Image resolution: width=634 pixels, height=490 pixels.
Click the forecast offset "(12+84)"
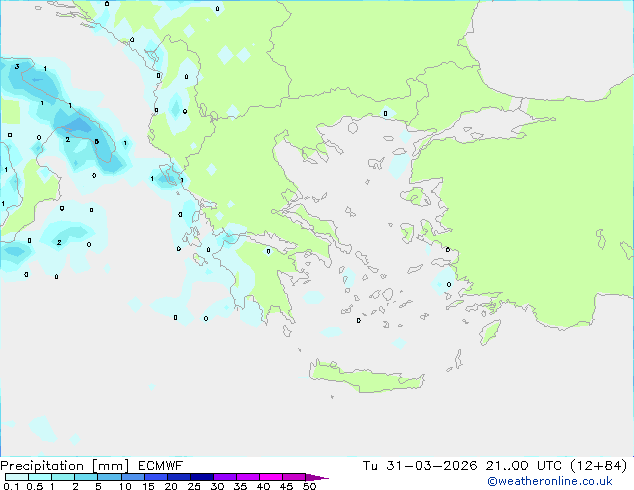pos(598,466)
